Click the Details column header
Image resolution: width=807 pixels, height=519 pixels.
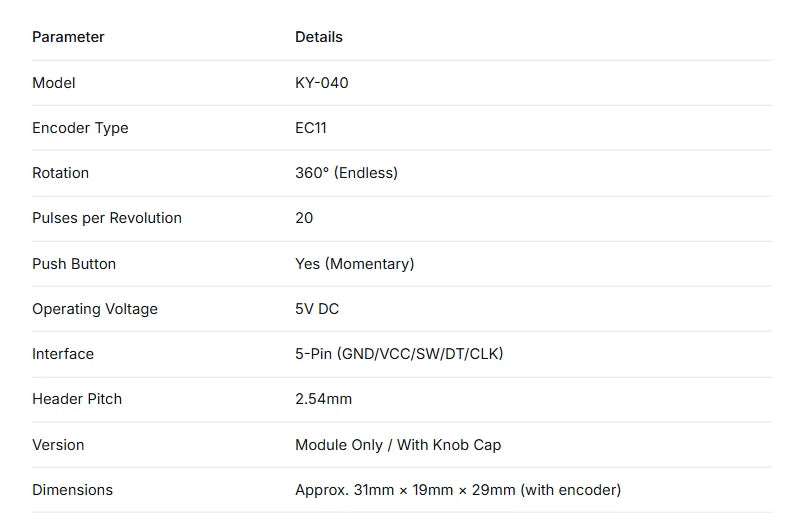click(319, 37)
